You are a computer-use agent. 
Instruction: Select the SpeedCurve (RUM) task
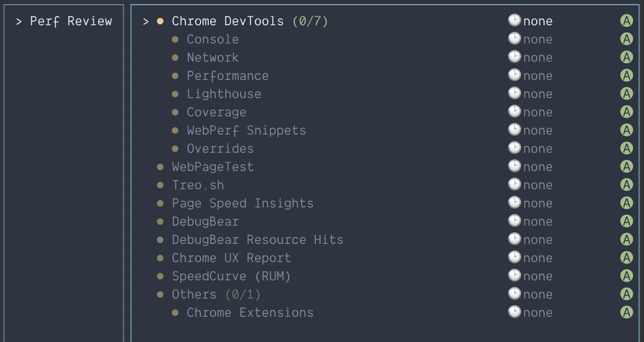pyautogui.click(x=232, y=276)
